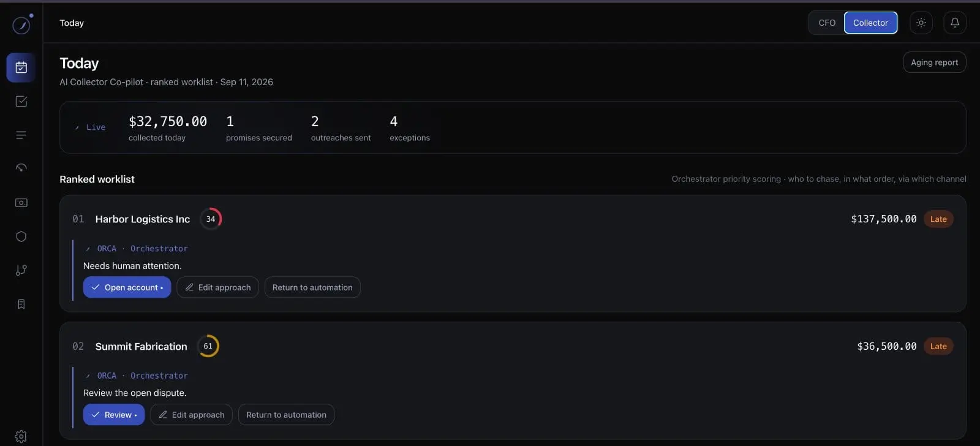Click the exceptions stat

coord(410,128)
